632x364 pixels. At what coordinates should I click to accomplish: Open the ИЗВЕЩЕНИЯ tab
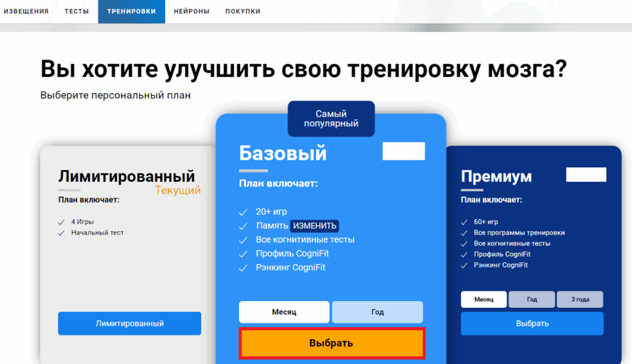coord(26,11)
